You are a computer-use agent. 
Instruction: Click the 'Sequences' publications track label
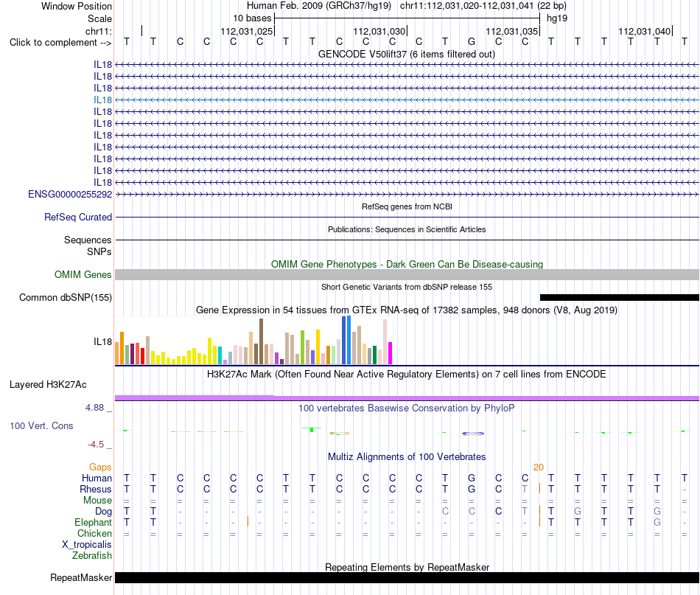tap(88, 240)
